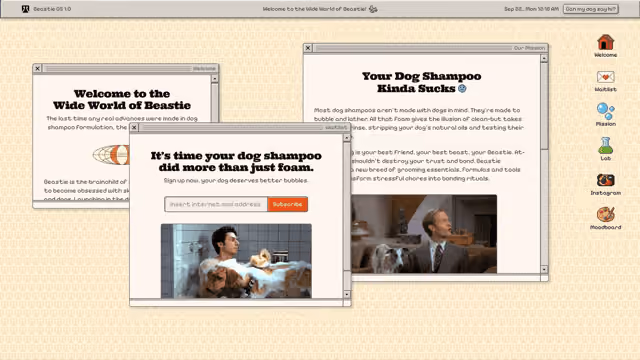
Task: Click the date and time in menu bar
Action: tap(531, 9)
